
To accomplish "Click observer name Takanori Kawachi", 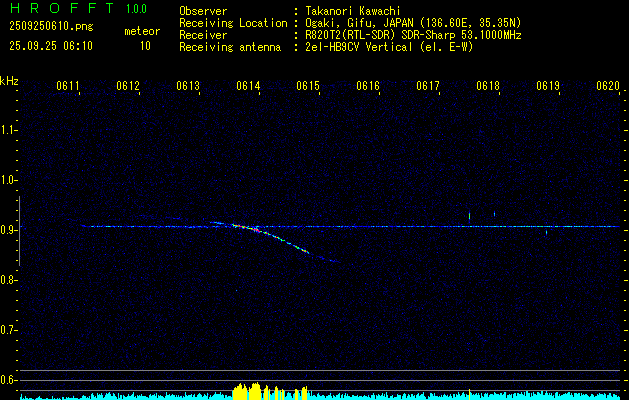I will click(353, 11).
